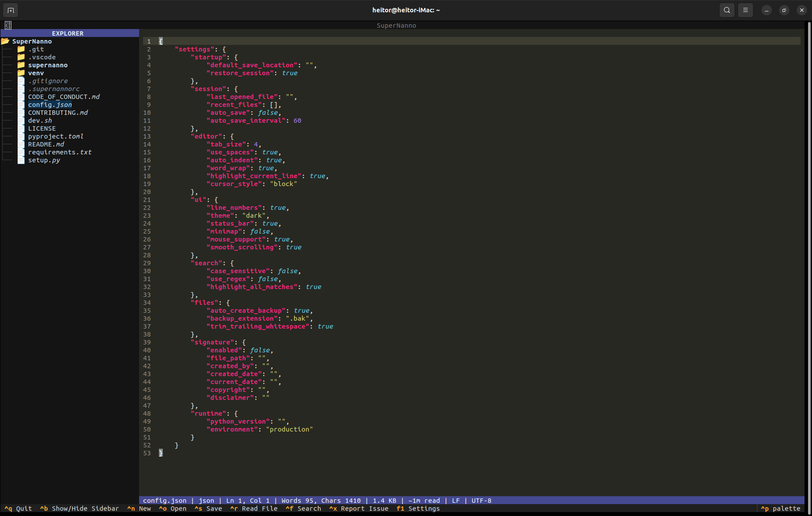Click the supernanno folder icon
This screenshot has width=812, height=516.
tap(21, 65)
